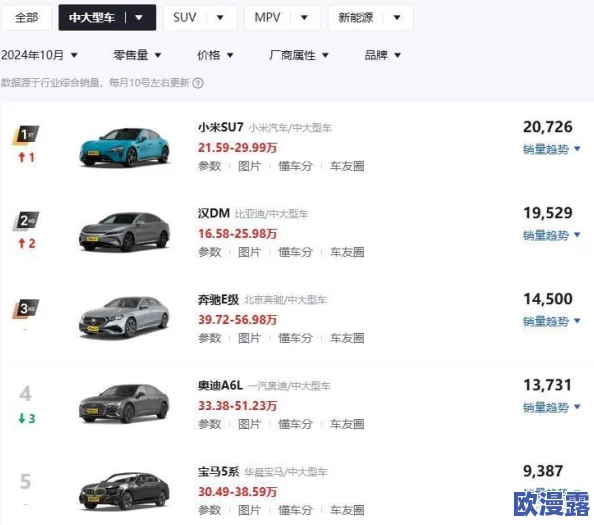
Task: Open 懂车分 for 奥迪A6L
Action: click(x=295, y=424)
